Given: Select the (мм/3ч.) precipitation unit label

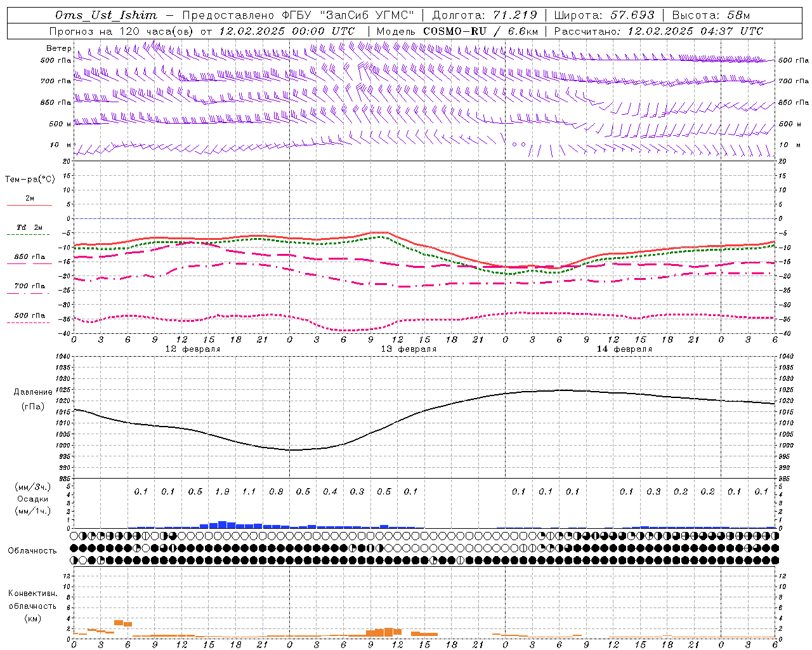Looking at the screenshot, I should coord(33,487).
